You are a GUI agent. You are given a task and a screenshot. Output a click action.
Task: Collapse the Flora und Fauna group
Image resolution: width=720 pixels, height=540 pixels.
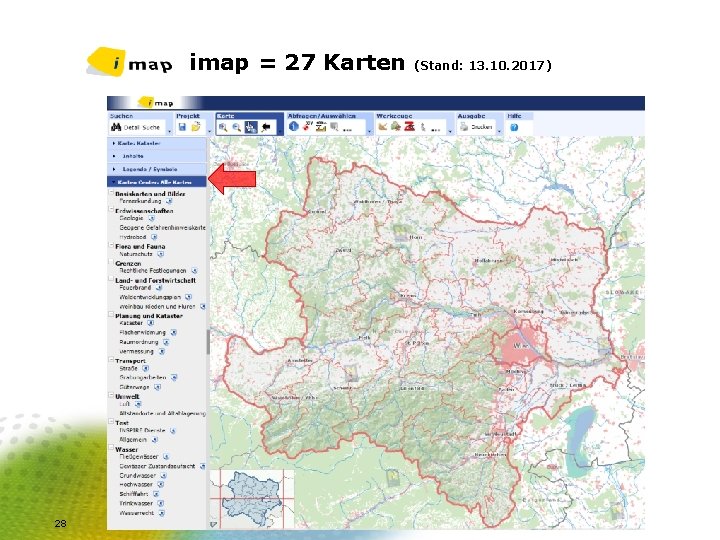[x=111, y=245]
